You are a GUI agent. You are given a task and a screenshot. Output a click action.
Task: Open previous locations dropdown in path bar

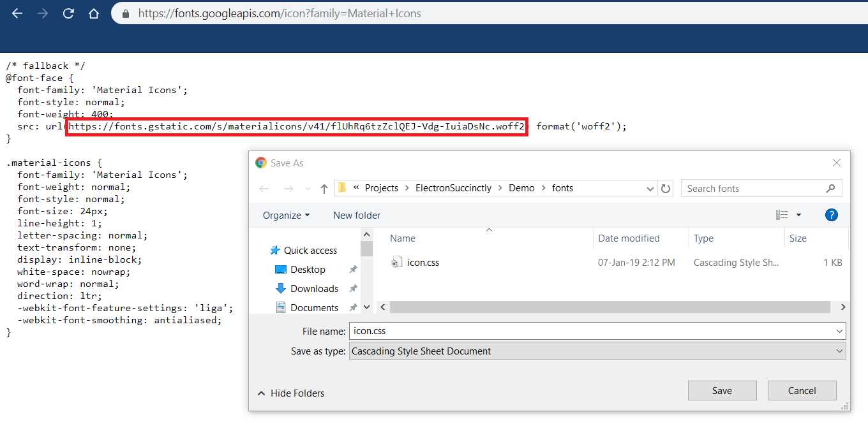(x=650, y=189)
